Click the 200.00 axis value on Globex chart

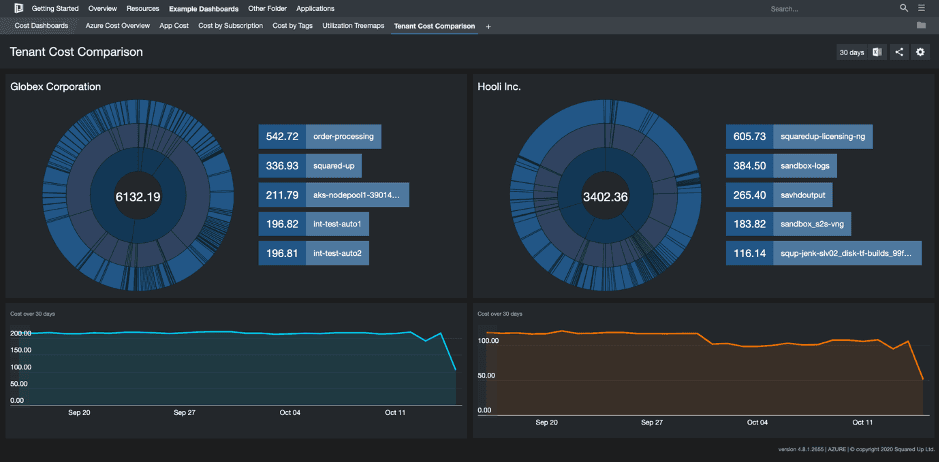click(21, 333)
